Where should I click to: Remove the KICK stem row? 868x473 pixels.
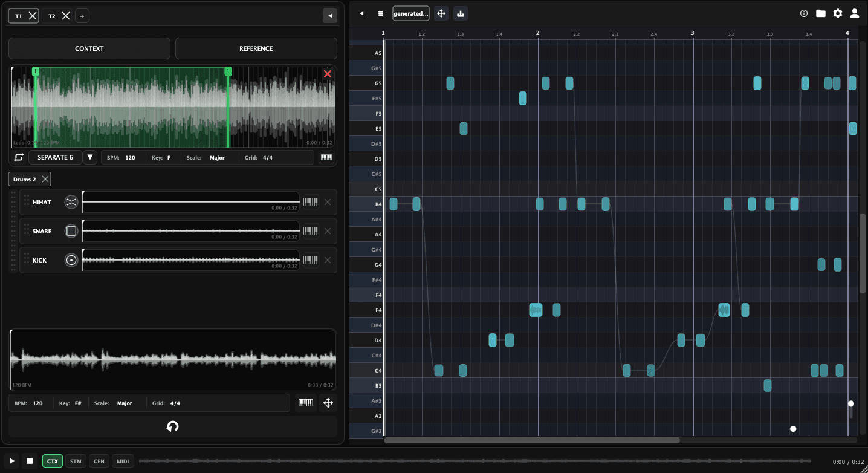[328, 260]
